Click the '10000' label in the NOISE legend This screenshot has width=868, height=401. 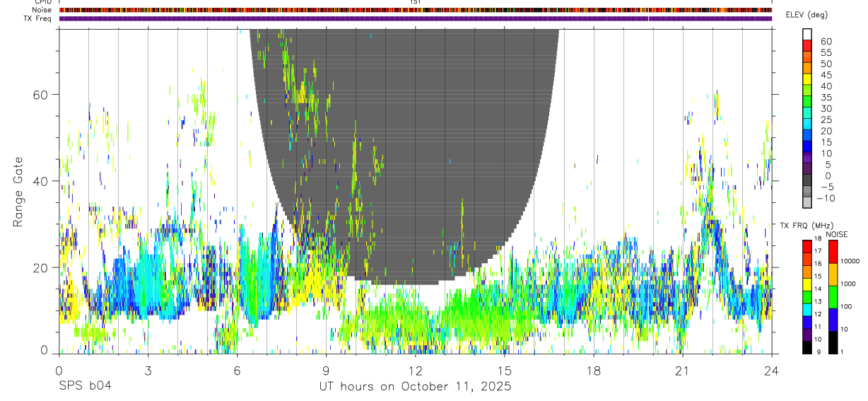click(851, 261)
